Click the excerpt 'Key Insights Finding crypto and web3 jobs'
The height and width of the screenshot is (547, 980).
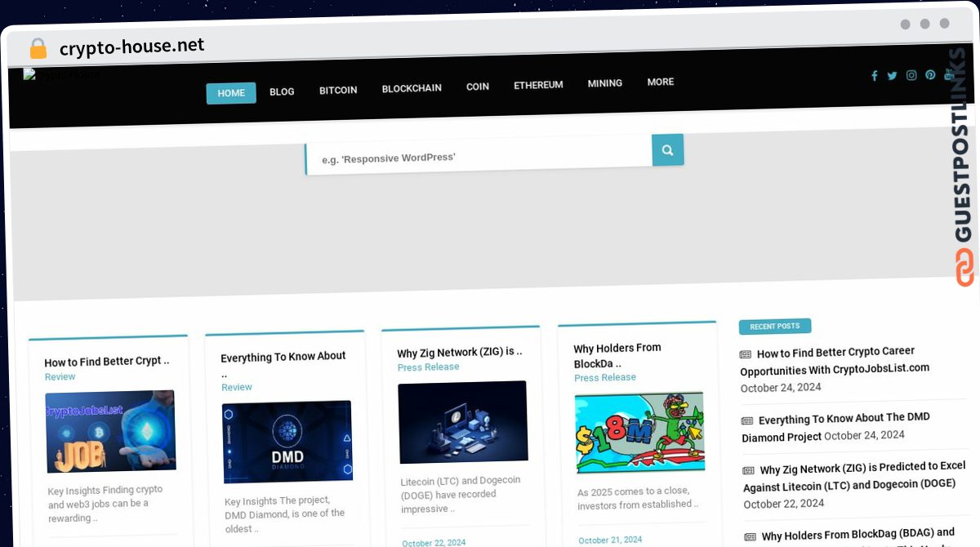105,504
